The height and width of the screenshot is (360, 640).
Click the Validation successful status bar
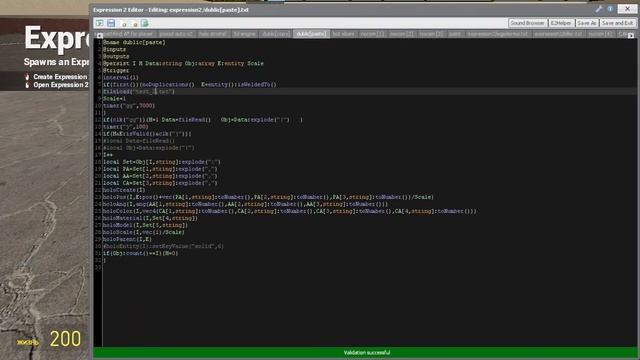366,353
